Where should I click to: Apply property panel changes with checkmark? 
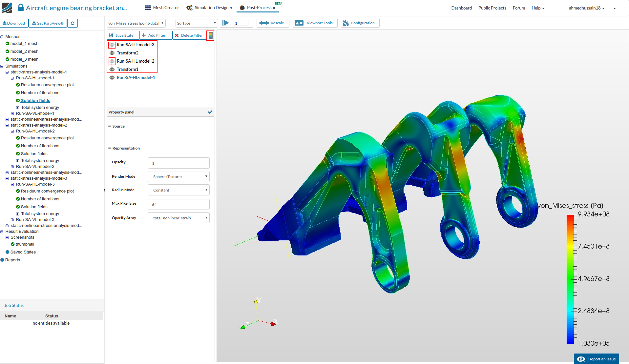pyautogui.click(x=210, y=112)
